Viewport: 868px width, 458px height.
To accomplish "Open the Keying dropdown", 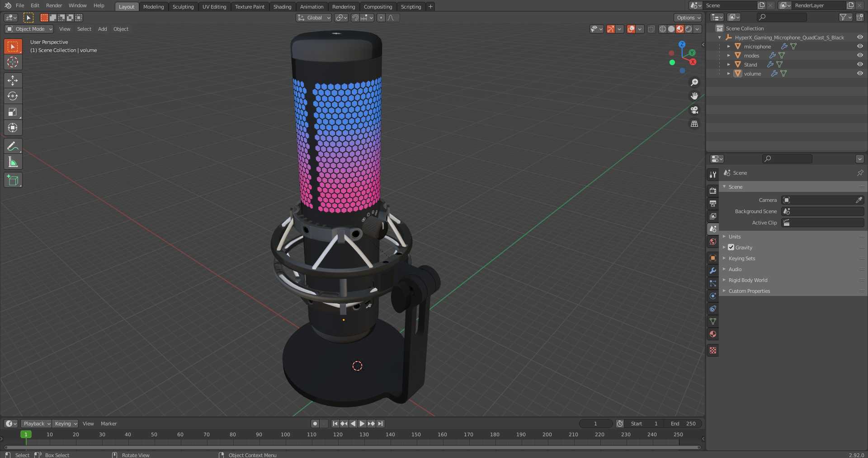I will (x=66, y=424).
